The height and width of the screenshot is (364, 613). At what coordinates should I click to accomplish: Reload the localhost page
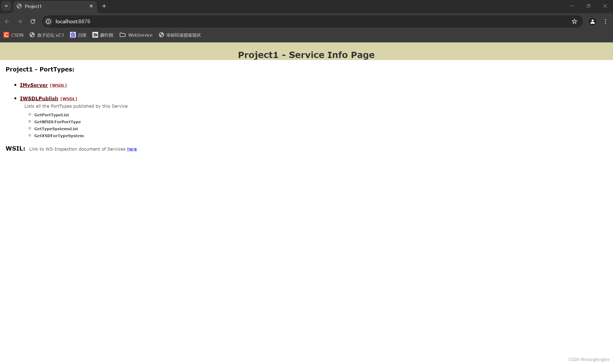tap(33, 22)
